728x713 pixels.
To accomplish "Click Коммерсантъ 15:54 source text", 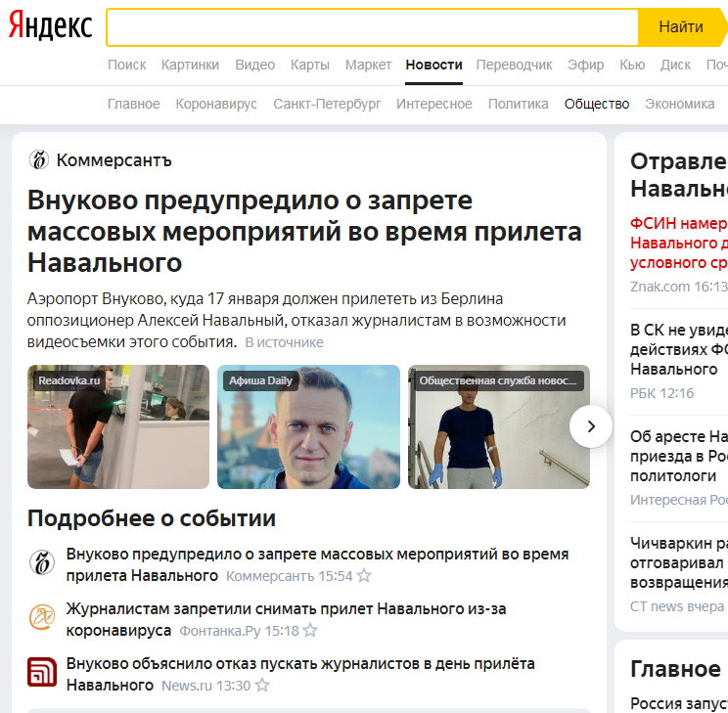I will pos(290,576).
